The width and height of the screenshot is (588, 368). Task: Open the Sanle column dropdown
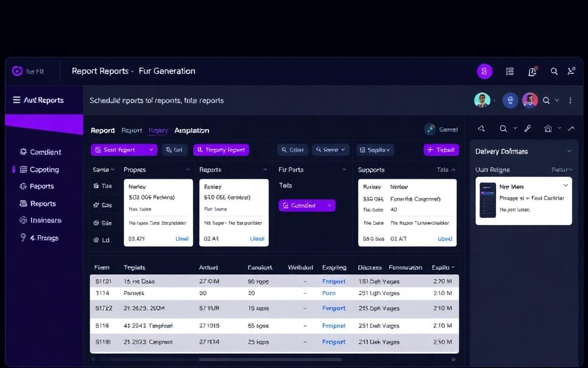103,170
